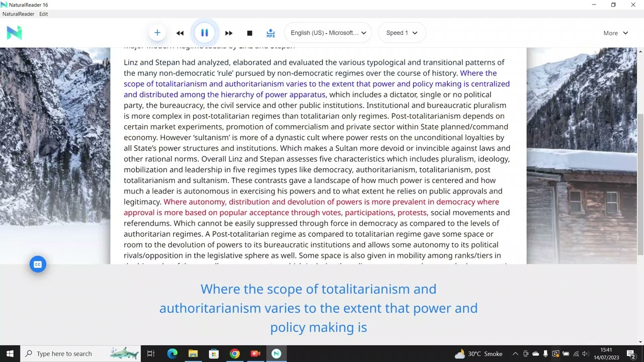
Task: Open the red screen recorder taskbar app
Action: [x=256, y=353]
